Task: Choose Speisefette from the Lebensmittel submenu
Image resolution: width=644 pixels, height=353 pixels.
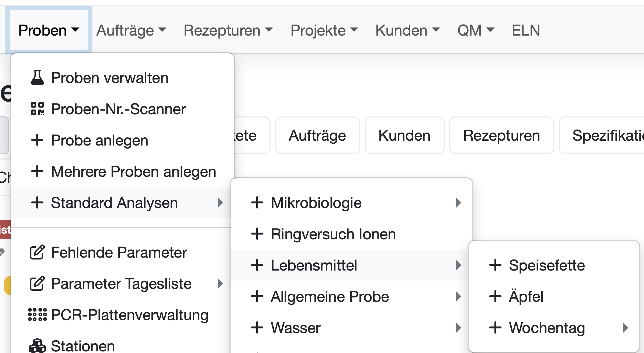Action: [547, 265]
